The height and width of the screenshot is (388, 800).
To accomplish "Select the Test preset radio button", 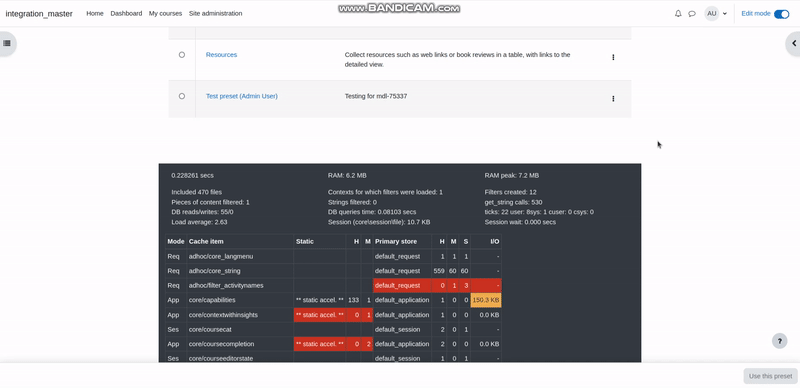I will [x=182, y=96].
